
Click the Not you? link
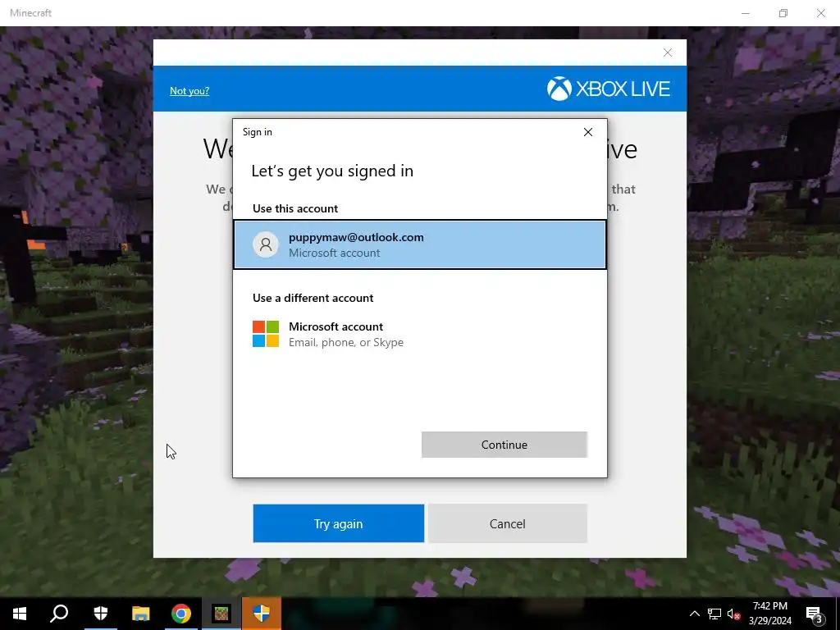coord(189,90)
